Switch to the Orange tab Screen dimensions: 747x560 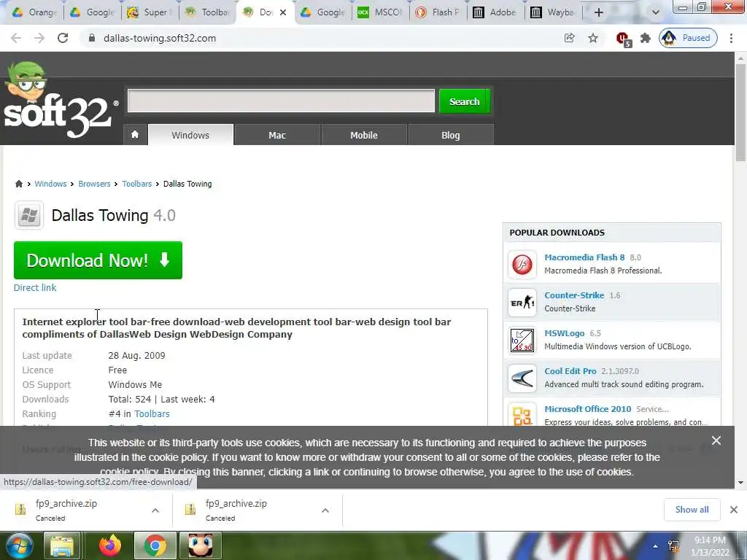point(34,12)
